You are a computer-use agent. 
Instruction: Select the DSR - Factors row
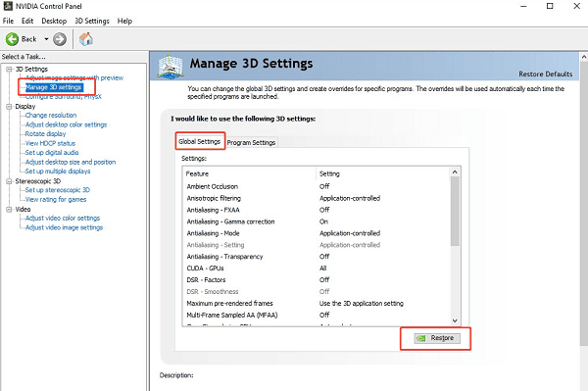317,279
